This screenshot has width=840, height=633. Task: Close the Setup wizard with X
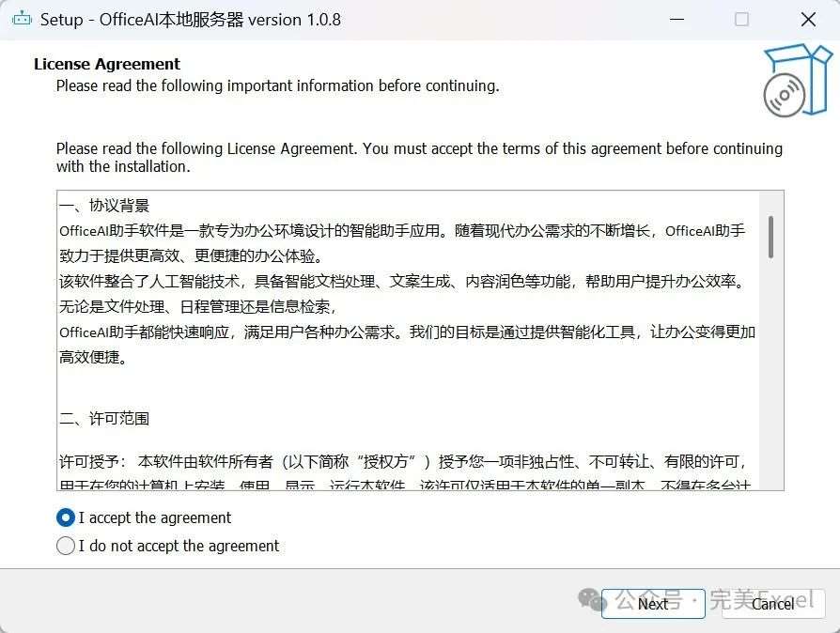click(x=808, y=20)
